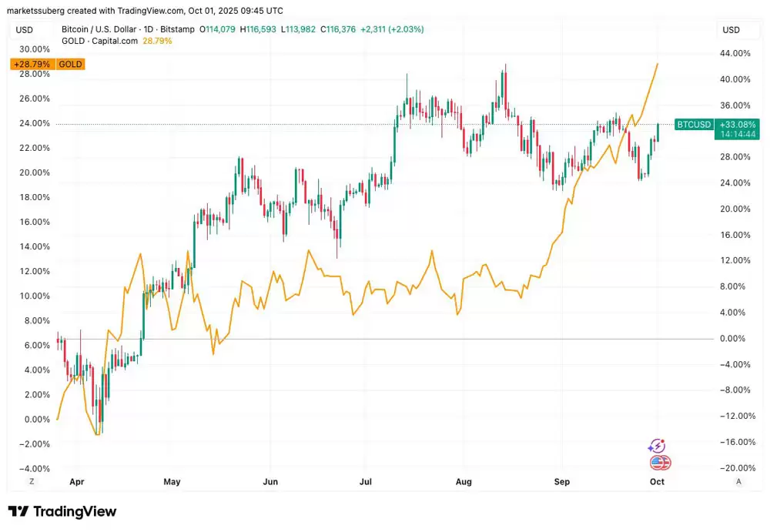Viewport: 770px width, 532px height.
Task: Open the AI lightning assistant icon
Action: coord(657,445)
